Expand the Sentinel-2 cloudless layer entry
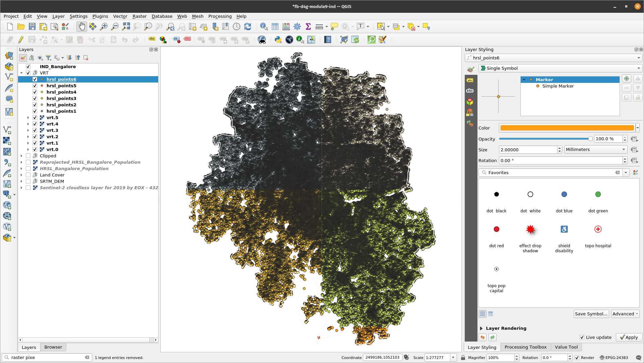The image size is (644, 363). [x=21, y=188]
